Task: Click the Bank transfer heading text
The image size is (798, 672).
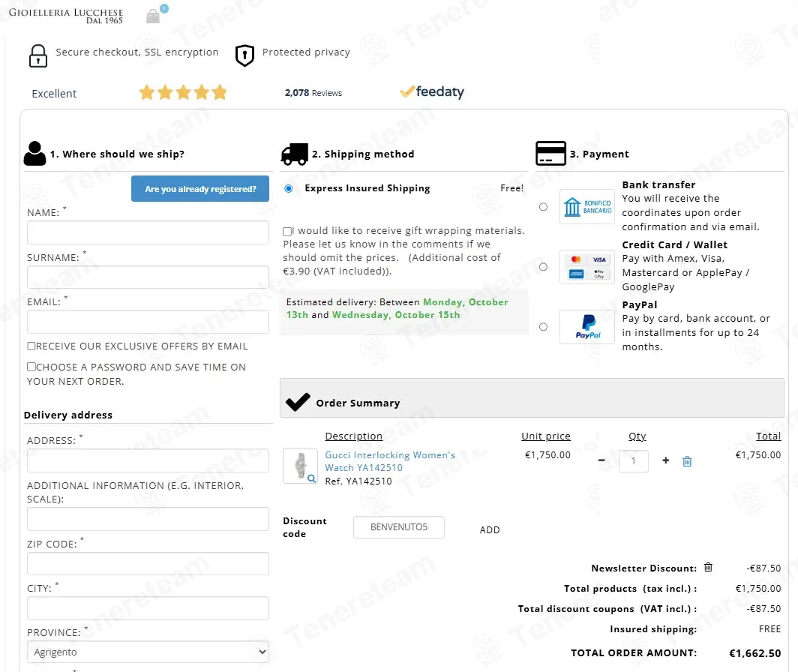Action: 658,184
